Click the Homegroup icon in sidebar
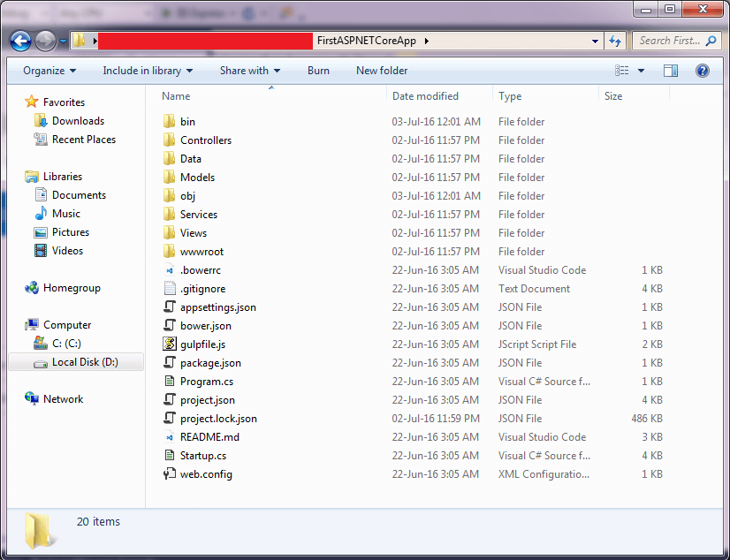This screenshot has height=560, width=730. 32,288
